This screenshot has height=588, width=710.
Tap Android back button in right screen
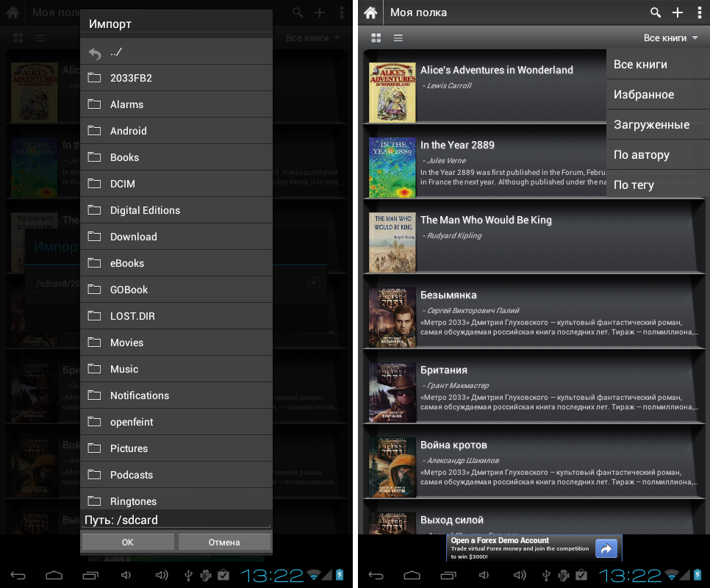376,576
